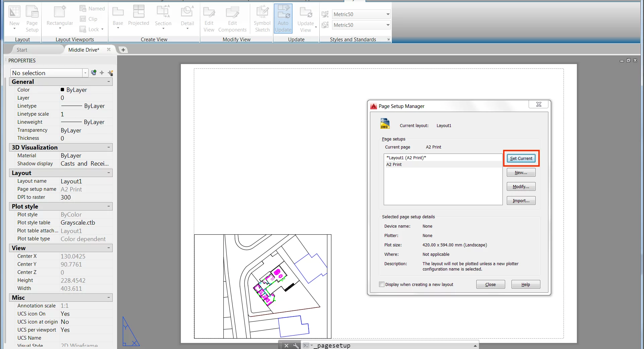Select the Section view tool
Screen dimensions: 644x349
[x=163, y=17]
